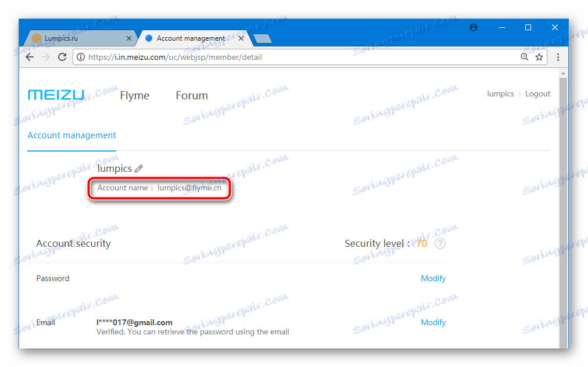
Task: Modify the account Password
Action: [433, 278]
